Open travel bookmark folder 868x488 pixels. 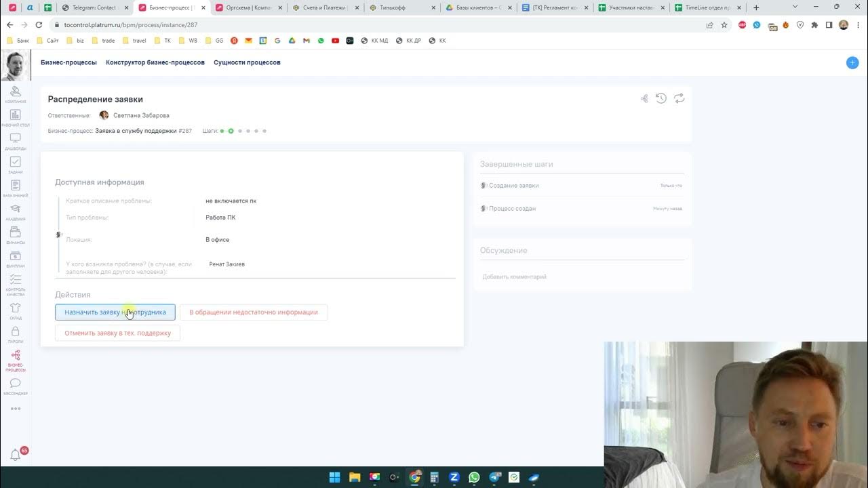(134, 41)
